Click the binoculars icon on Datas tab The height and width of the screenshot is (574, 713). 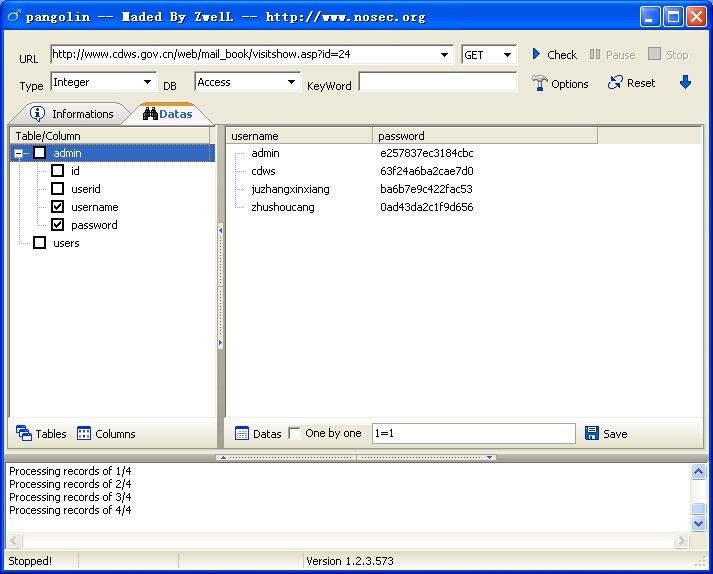pyautogui.click(x=150, y=113)
